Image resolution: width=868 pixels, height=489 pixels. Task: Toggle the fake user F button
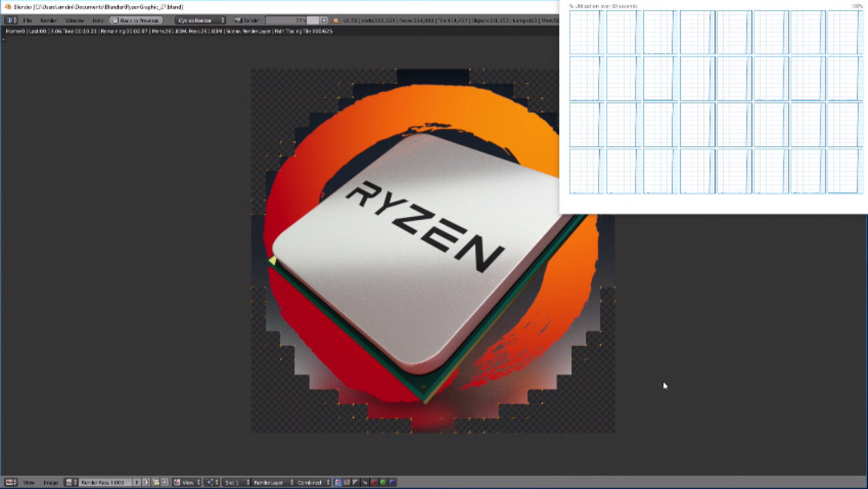tap(136, 482)
